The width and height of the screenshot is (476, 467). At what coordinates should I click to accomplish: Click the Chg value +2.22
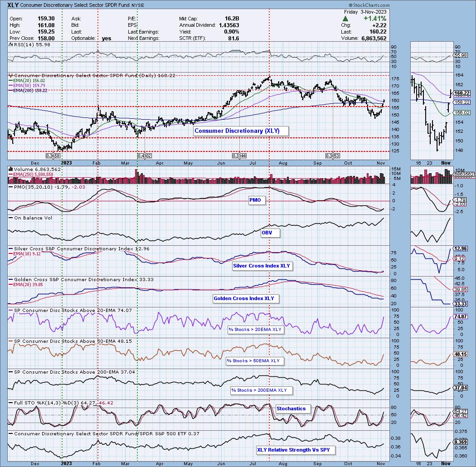pyautogui.click(x=380, y=25)
